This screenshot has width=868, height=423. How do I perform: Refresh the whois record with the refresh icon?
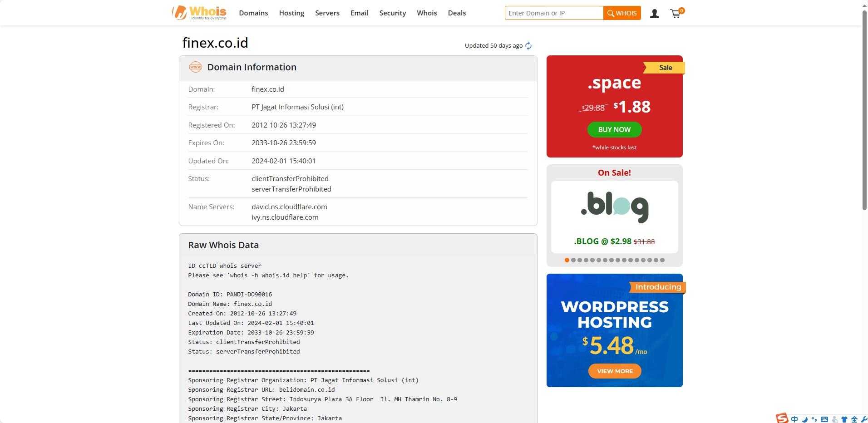[528, 46]
